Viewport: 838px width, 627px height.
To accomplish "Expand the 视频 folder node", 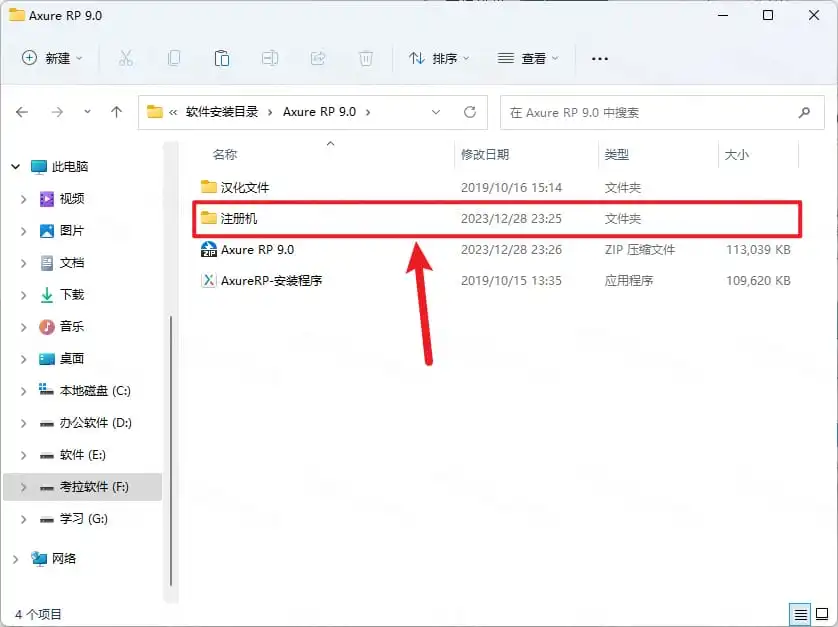I will click(x=23, y=199).
